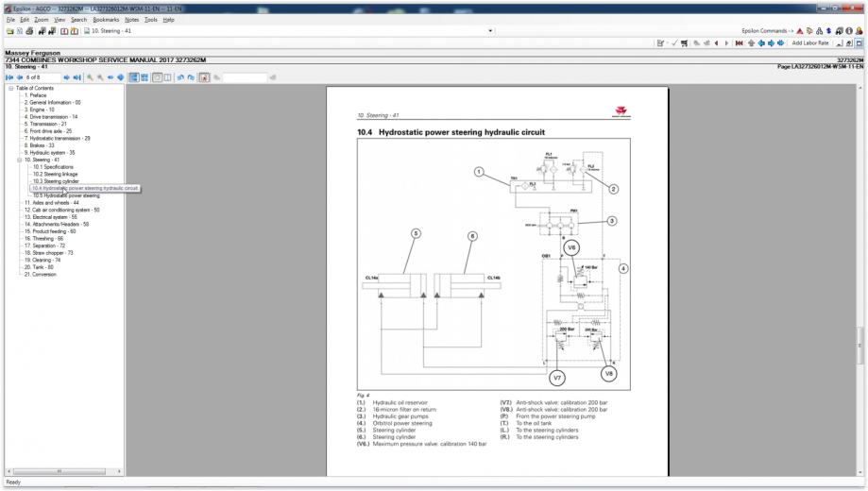Click the red triangle Epsilon command icon
Screen dimensions: 868x491
click(x=799, y=31)
